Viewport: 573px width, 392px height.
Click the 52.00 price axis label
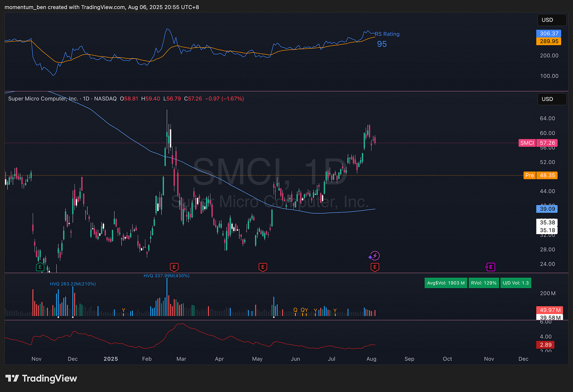(547, 162)
